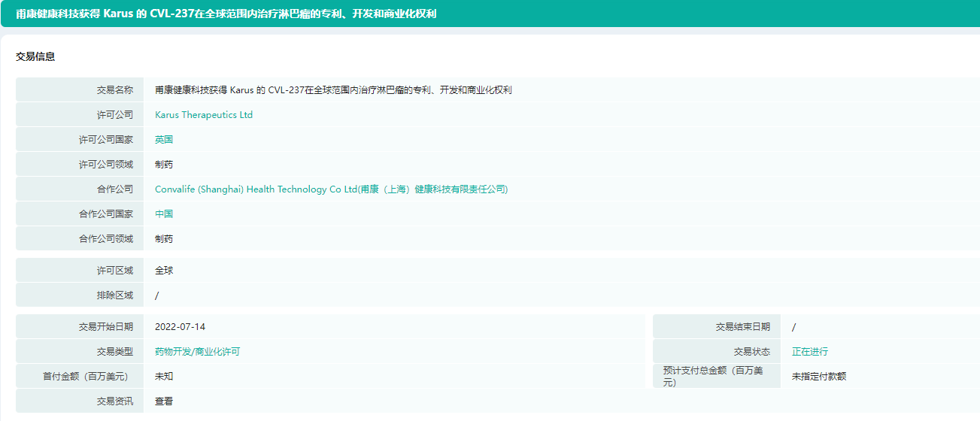Click the 交易状态 field label
The width and height of the screenshot is (980, 421).
(751, 352)
